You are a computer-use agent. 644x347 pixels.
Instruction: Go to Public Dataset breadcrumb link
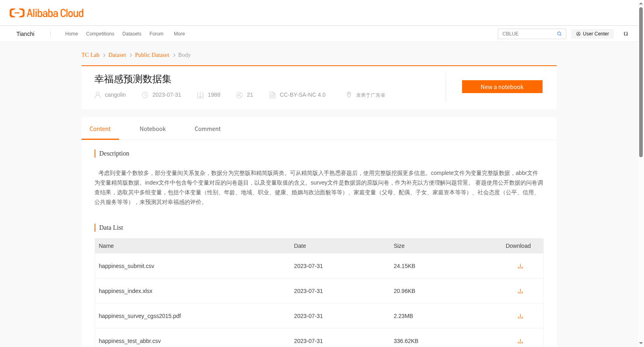coord(152,55)
